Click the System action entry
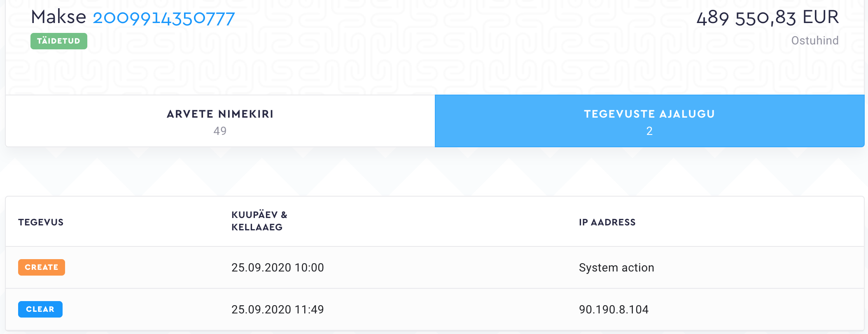This screenshot has height=334, width=868. tap(616, 268)
